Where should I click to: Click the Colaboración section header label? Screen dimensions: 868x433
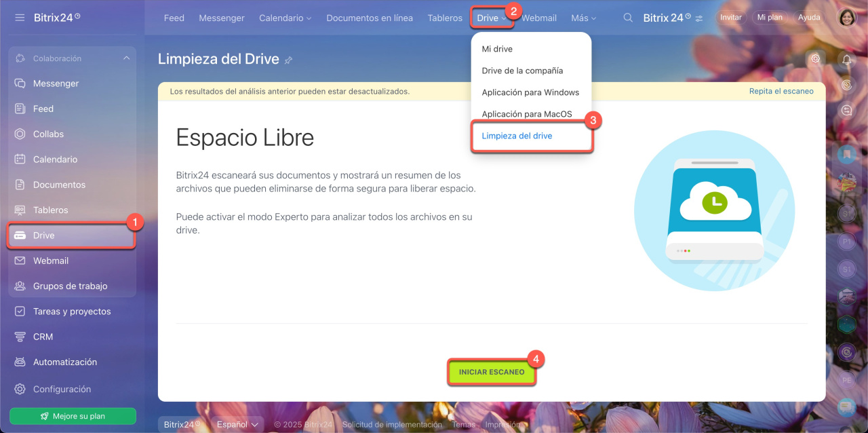click(57, 58)
